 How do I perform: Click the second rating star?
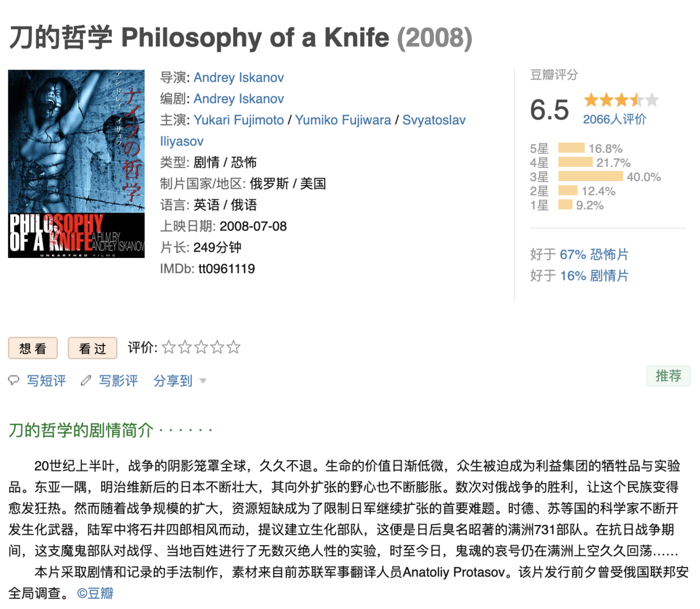coord(185,347)
